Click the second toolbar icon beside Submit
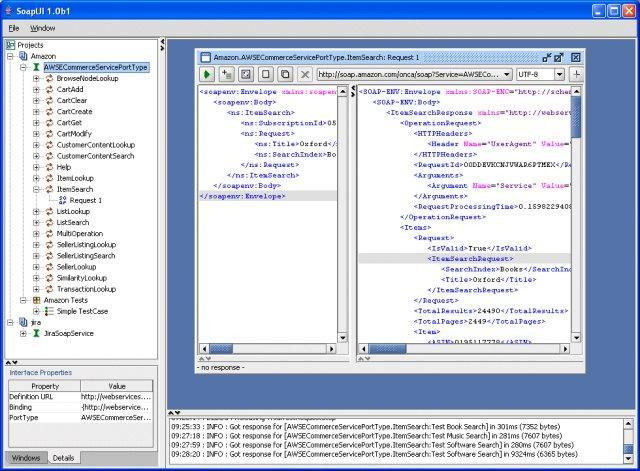The width and height of the screenshot is (640, 471). click(x=227, y=74)
